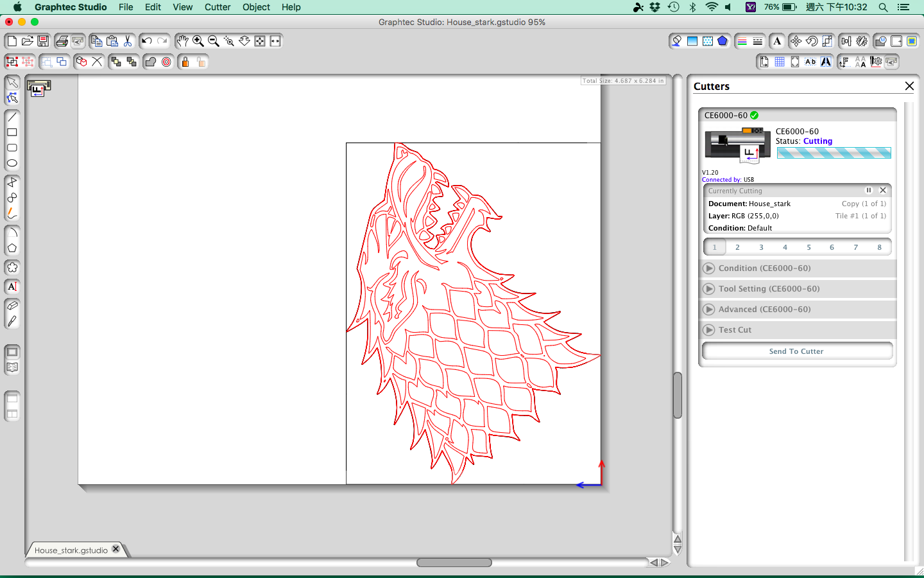The height and width of the screenshot is (578, 924).
Task: Close the House_stark.gstudio document tab
Action: click(x=116, y=549)
